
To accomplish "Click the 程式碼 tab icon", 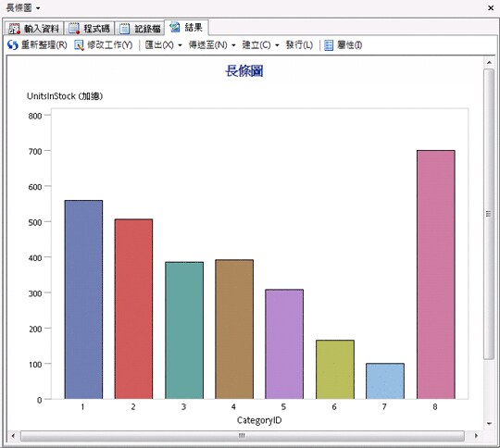I will click(74, 29).
